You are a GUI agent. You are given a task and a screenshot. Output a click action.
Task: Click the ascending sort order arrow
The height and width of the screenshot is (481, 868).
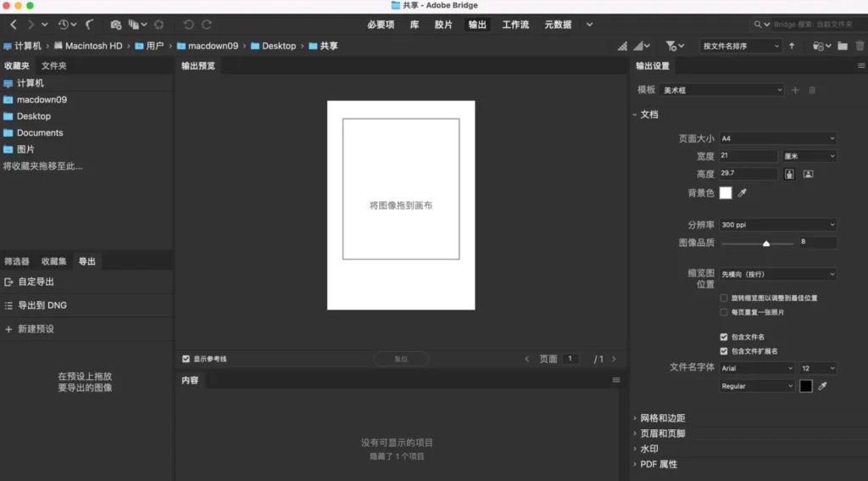click(x=792, y=46)
